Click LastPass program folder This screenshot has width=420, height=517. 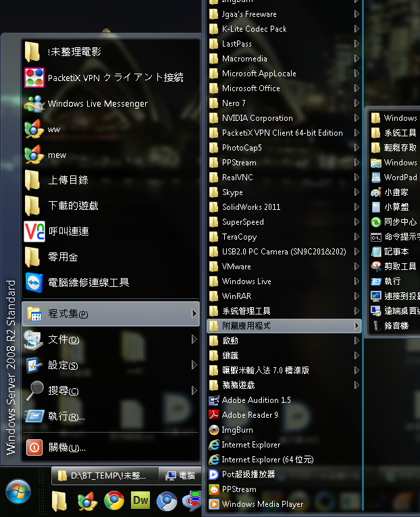(284, 43)
